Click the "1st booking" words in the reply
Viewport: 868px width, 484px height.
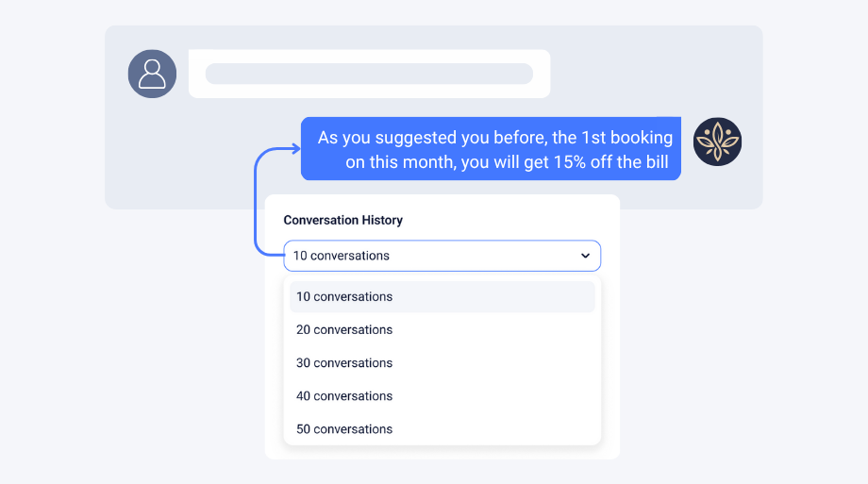(x=626, y=138)
